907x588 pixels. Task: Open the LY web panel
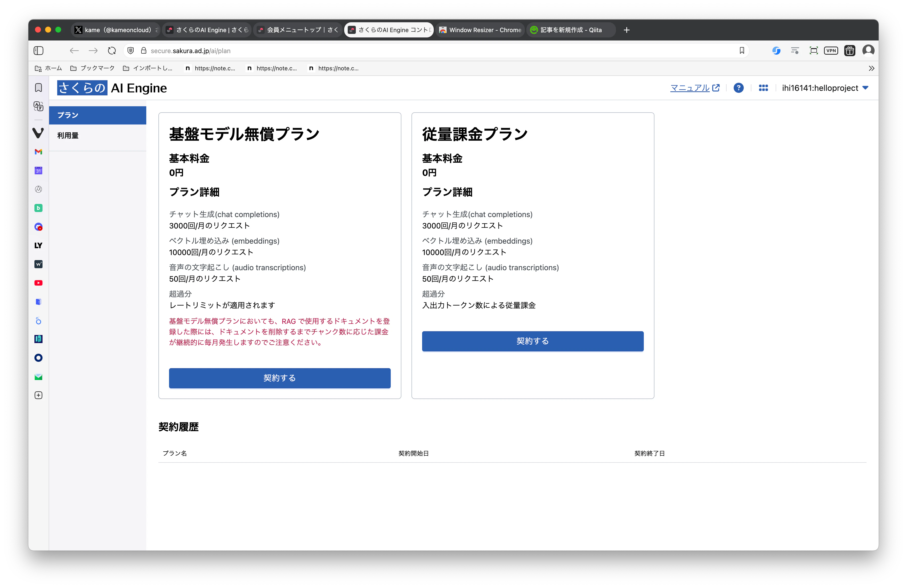click(x=38, y=245)
